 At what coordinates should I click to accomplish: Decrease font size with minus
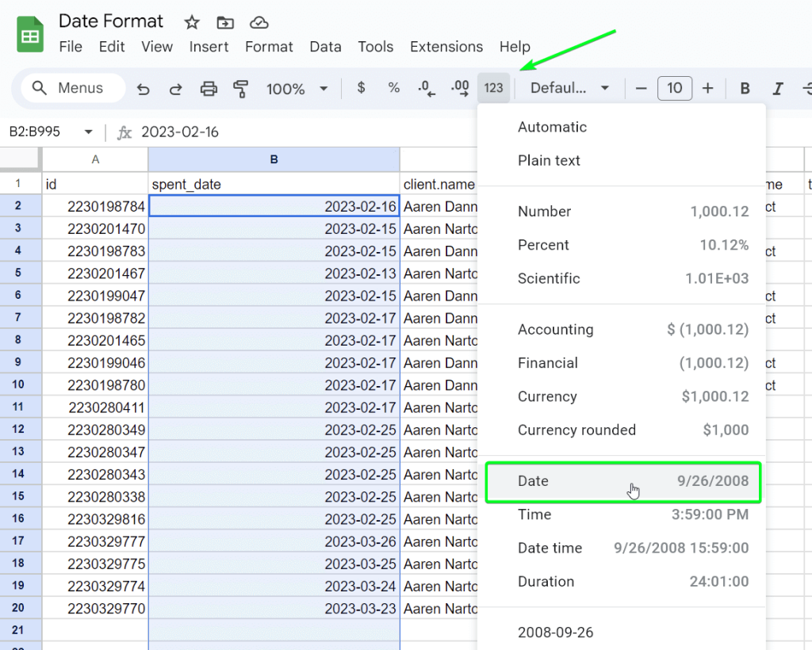641,89
